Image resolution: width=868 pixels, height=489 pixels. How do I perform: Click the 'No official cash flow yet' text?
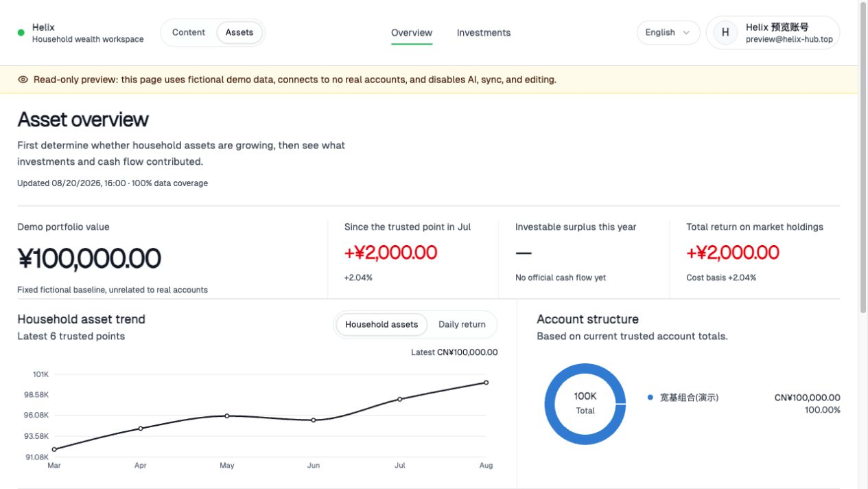pos(561,278)
